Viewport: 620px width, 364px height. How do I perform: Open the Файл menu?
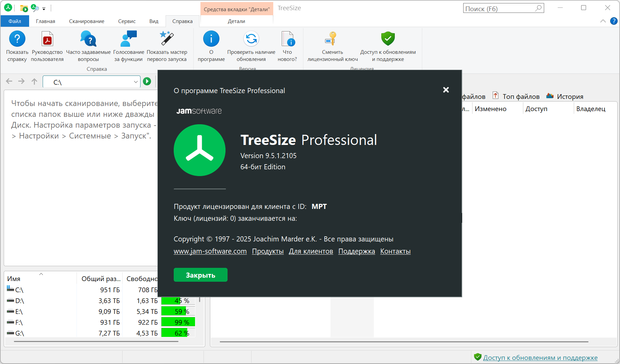click(15, 21)
